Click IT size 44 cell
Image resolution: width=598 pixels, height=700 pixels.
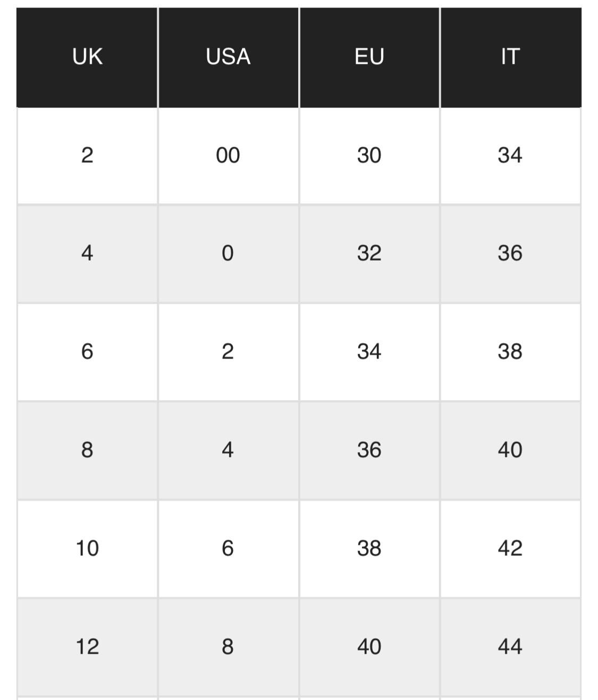pos(510,647)
